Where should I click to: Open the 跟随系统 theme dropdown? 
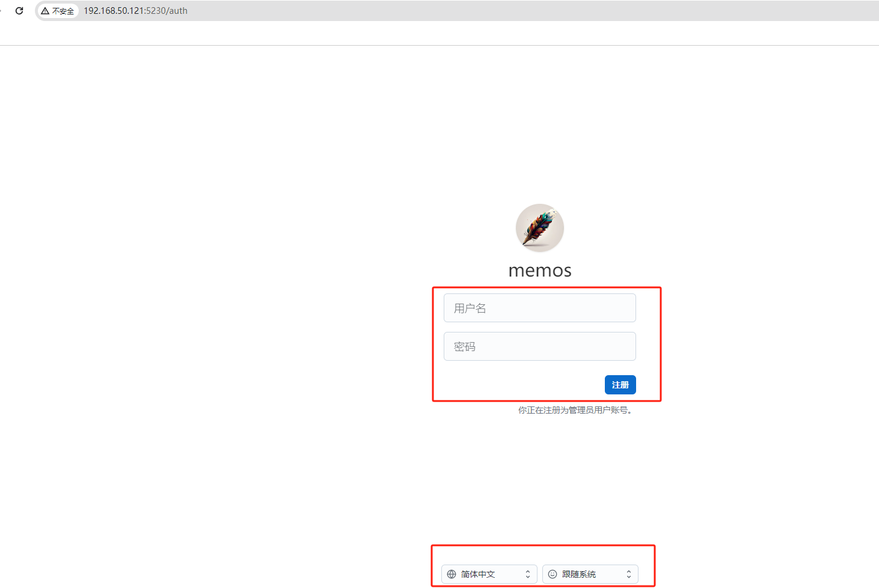tap(590, 574)
